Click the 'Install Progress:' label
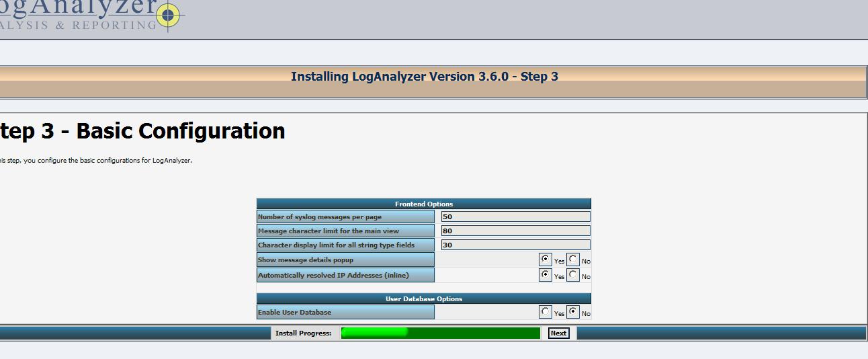 pos(304,333)
